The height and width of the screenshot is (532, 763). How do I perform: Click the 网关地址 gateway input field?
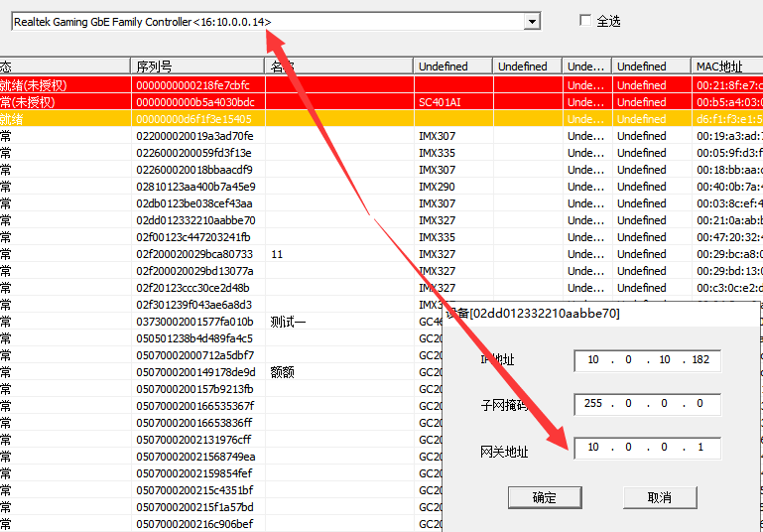[647, 448]
